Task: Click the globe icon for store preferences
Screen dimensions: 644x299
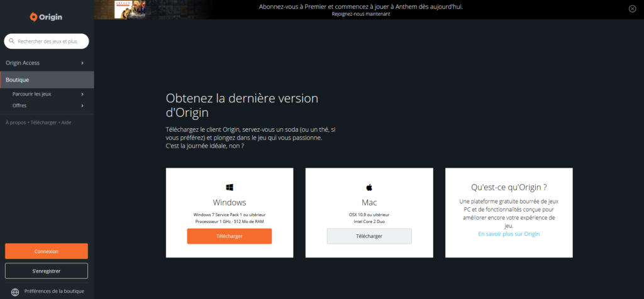Action: click(15, 292)
